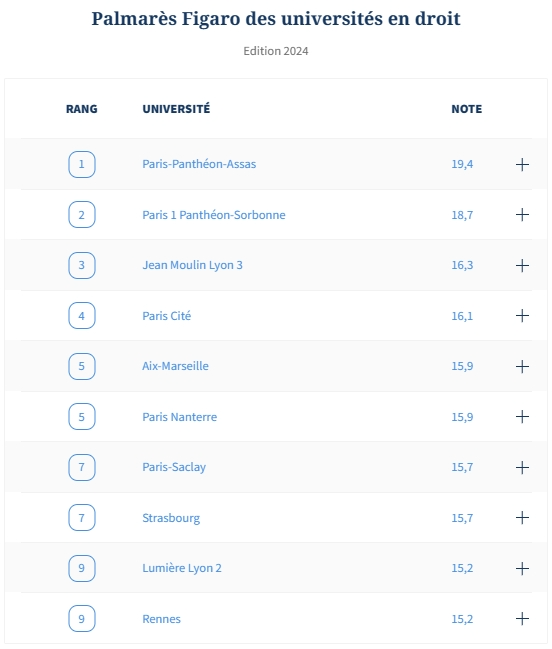Screen dimensions: 552x649
Task: Click plus icon next to Aix-Marseille
Action: 522,366
